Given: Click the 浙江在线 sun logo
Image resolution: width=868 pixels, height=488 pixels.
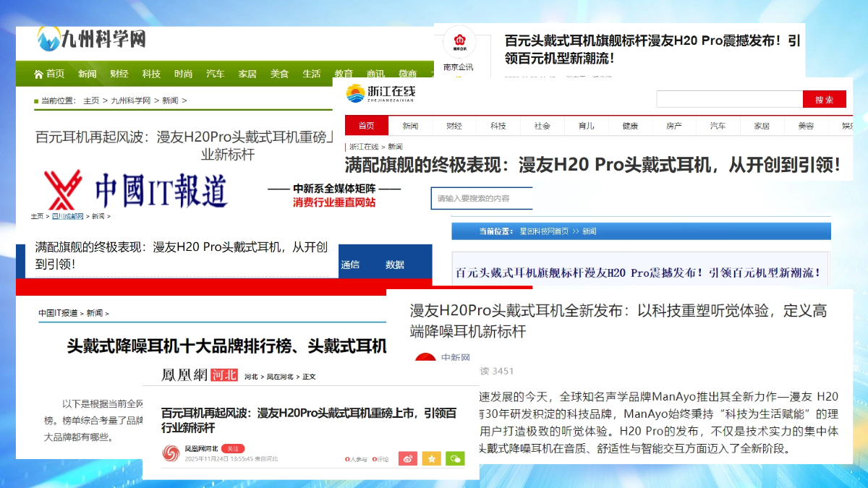Looking at the screenshot, I should coord(356,94).
